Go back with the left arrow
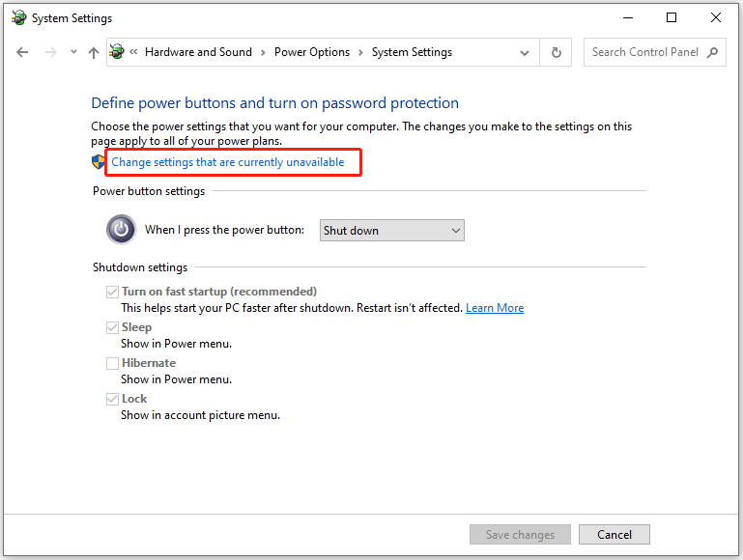The image size is (743, 560). pos(22,52)
